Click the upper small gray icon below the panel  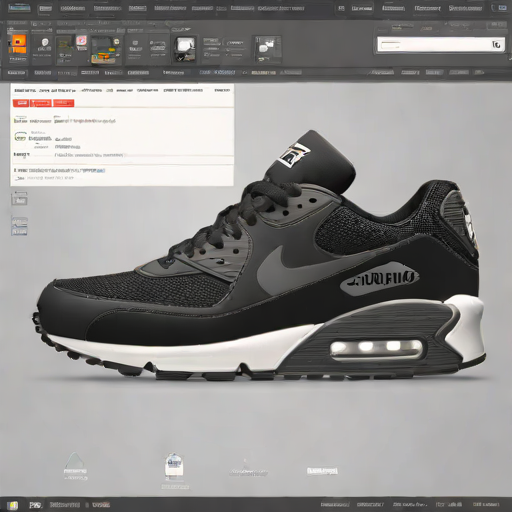tap(19, 198)
